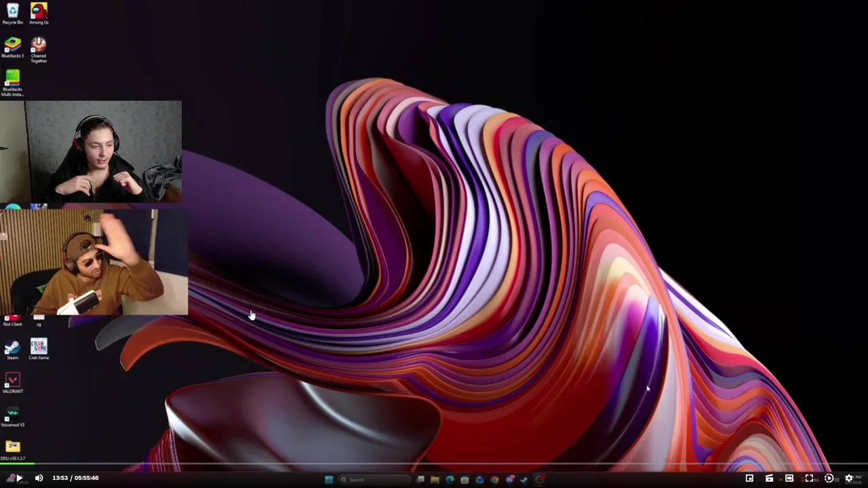Image resolution: width=868 pixels, height=488 pixels.
Task: Open the BlueStacks 5 shortcut
Action: click(13, 47)
